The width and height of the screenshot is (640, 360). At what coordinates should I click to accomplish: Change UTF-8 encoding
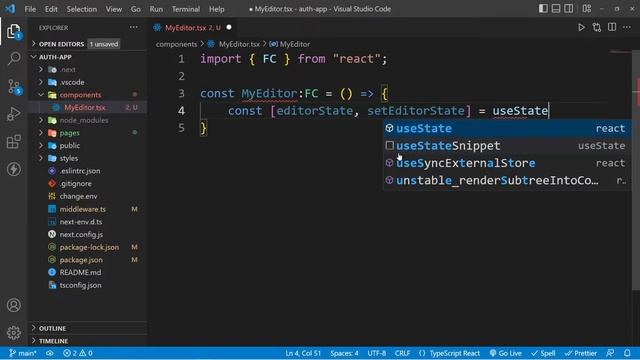pos(376,353)
